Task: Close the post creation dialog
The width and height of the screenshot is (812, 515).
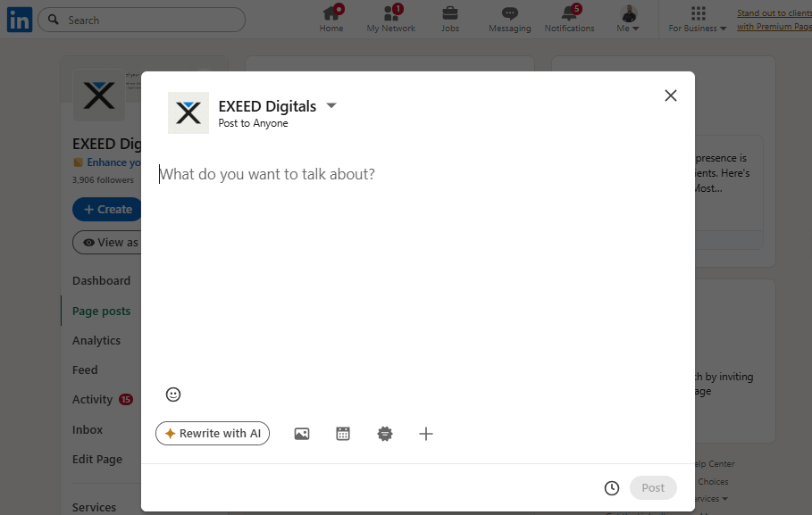Action: point(671,96)
